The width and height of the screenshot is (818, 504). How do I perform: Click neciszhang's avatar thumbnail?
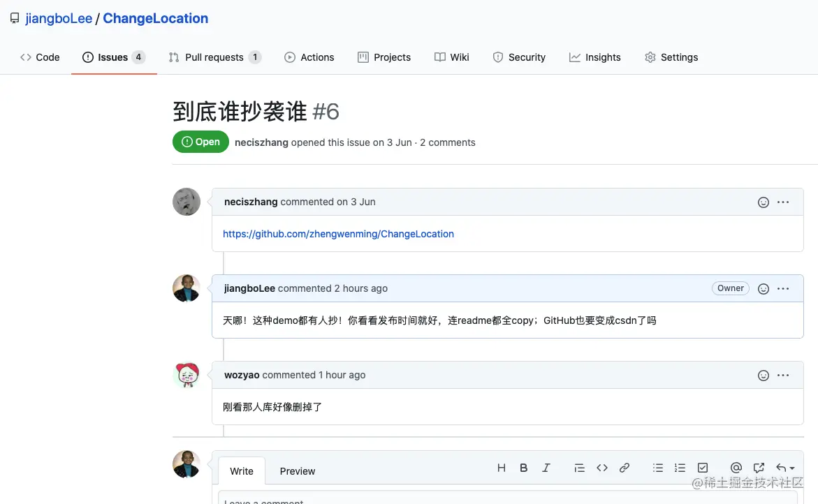click(x=187, y=202)
